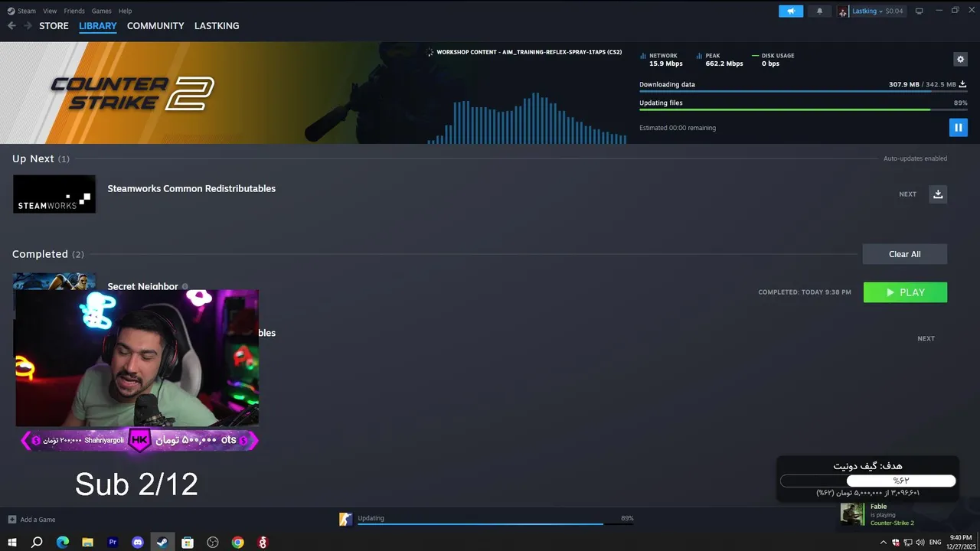Open the COMMUNITY tab
Screen dimensions: 980x551
155,26
